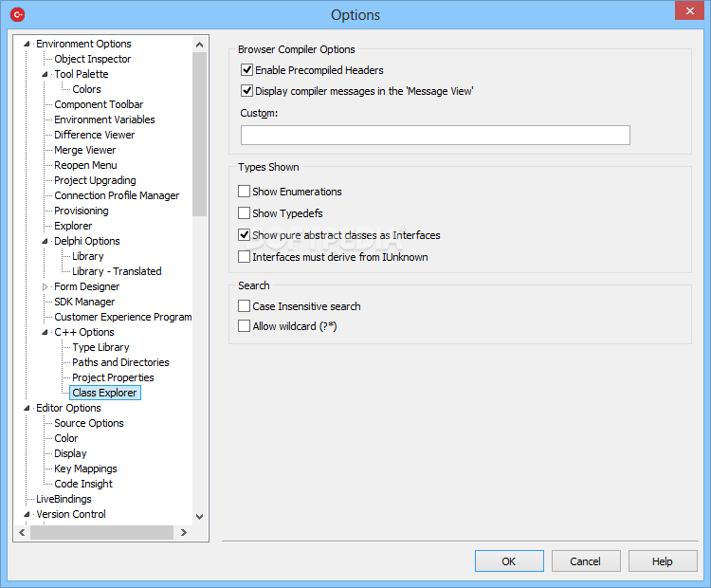Collapse the Tool Palette tree node
Screen dimensions: 711x588
coord(45,74)
